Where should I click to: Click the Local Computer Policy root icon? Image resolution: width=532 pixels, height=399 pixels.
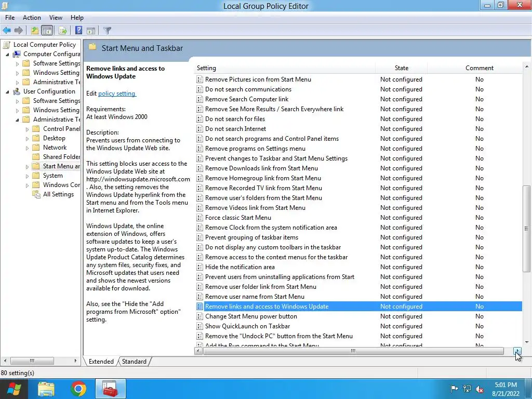[6, 45]
